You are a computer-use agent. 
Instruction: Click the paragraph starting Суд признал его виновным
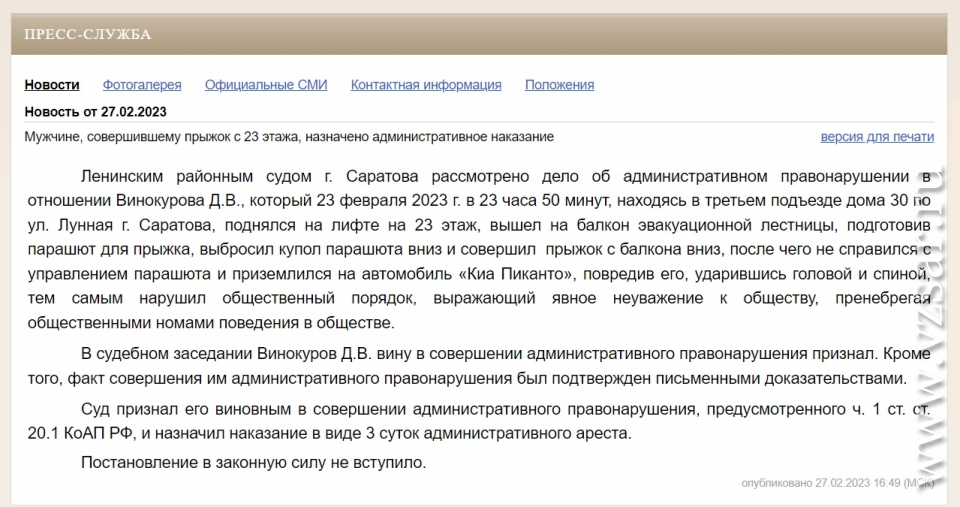tap(479, 421)
